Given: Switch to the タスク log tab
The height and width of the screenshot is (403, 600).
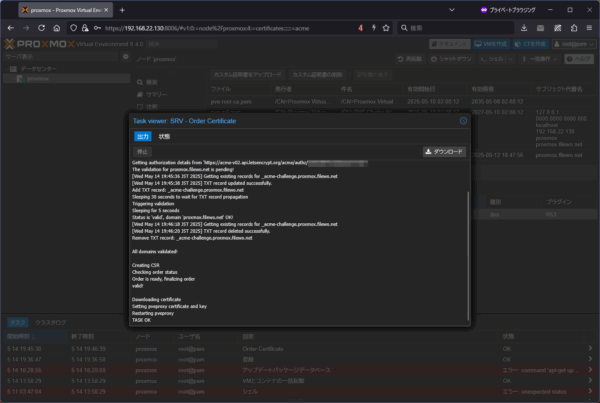Looking at the screenshot, I should click(x=18, y=323).
